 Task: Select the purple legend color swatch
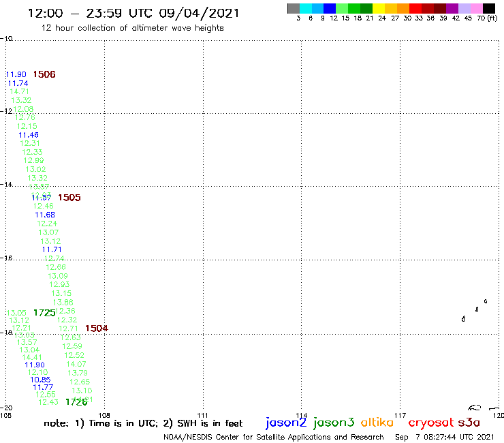coord(452,8)
